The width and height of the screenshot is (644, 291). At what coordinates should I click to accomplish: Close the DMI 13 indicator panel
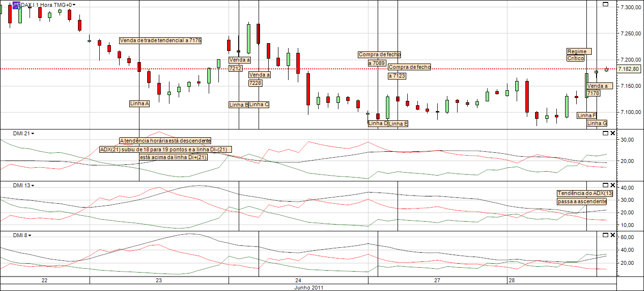[613, 185]
